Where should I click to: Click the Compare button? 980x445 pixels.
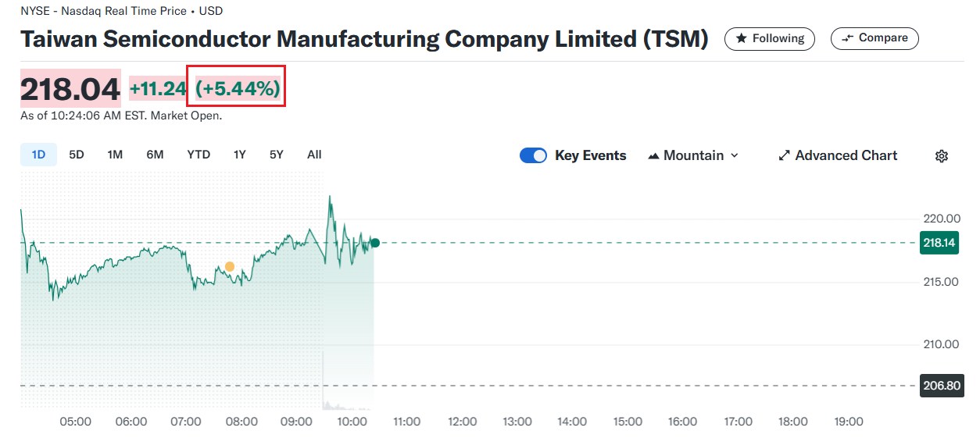pos(874,38)
